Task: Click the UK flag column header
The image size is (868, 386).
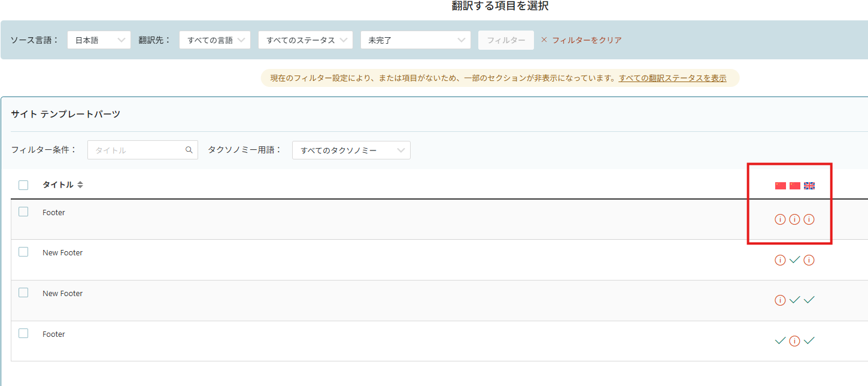Action: pos(809,186)
